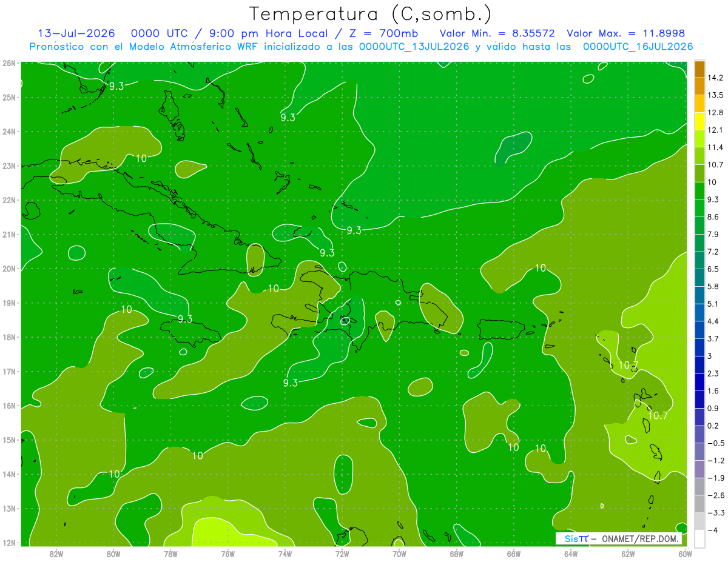Click the 66W longitude label

(513, 554)
